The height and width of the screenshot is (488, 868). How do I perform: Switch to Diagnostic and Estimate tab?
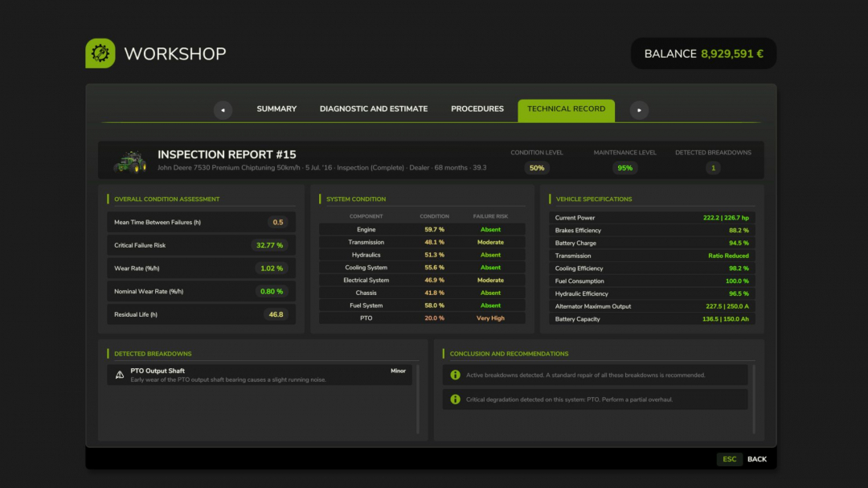(374, 109)
